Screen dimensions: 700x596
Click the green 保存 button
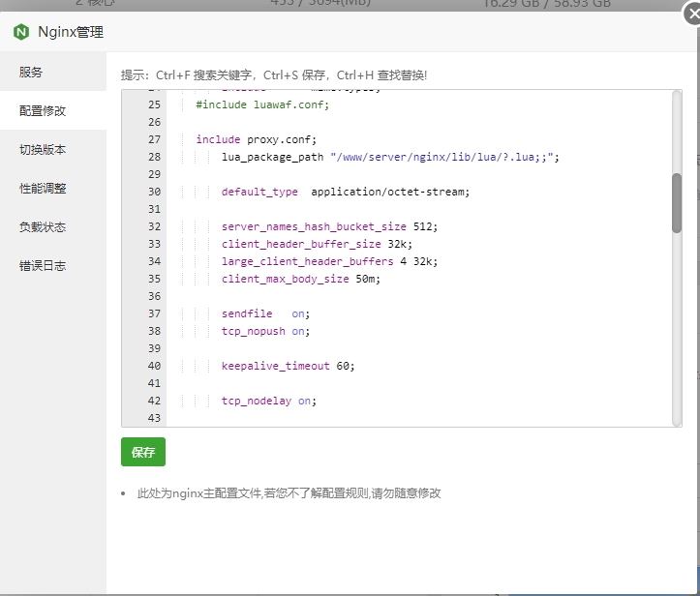click(143, 452)
